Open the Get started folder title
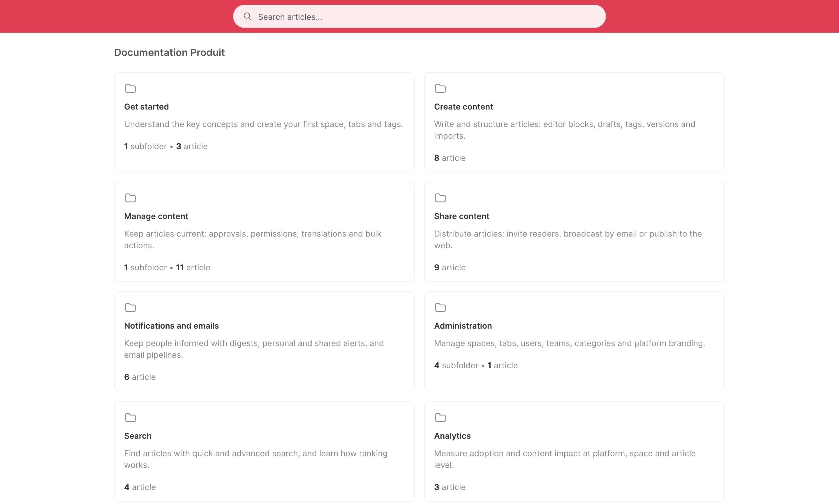The height and width of the screenshot is (504, 839). pos(146,107)
